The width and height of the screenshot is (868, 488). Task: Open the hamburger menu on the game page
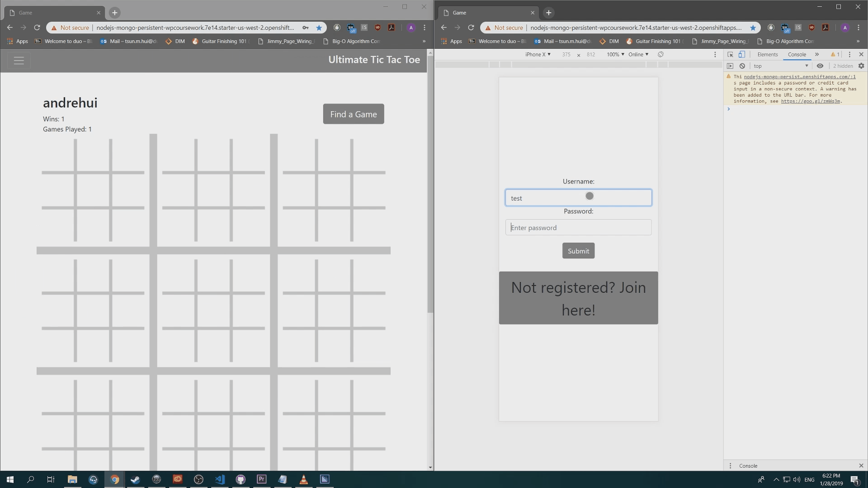pyautogui.click(x=19, y=61)
